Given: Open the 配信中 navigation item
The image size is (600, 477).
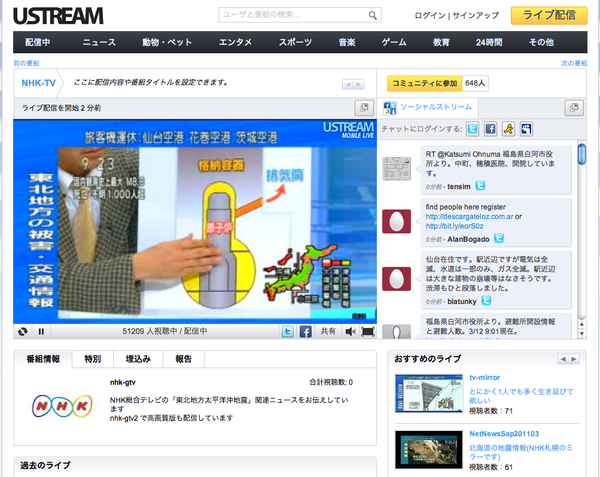Looking at the screenshot, I should (x=38, y=42).
